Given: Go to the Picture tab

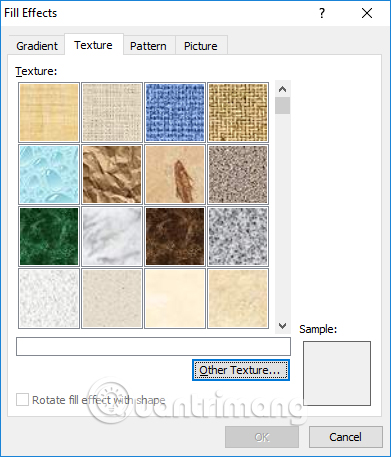Looking at the screenshot, I should (201, 46).
